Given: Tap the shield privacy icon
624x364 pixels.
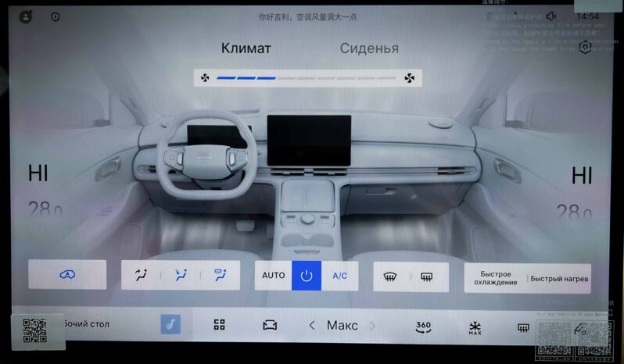Looking at the screenshot, I should click(x=56, y=16).
